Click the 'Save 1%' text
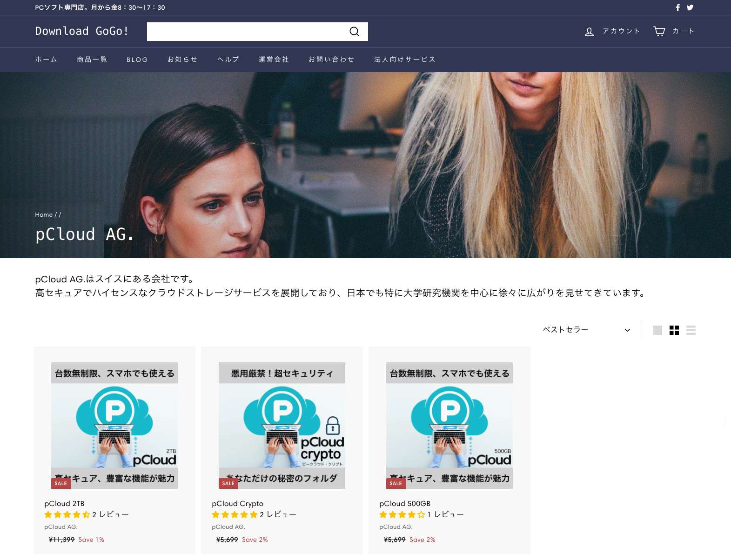The width and height of the screenshot is (731, 560). pyautogui.click(x=91, y=540)
